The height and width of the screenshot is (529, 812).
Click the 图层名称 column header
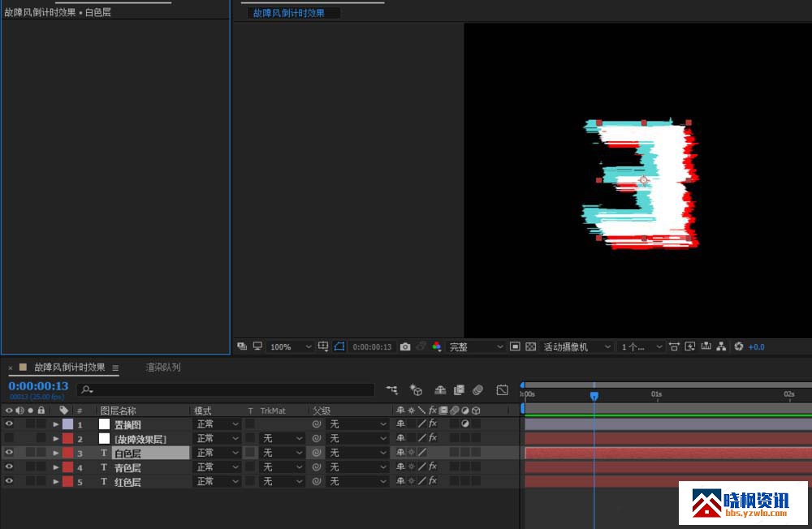pyautogui.click(x=118, y=411)
